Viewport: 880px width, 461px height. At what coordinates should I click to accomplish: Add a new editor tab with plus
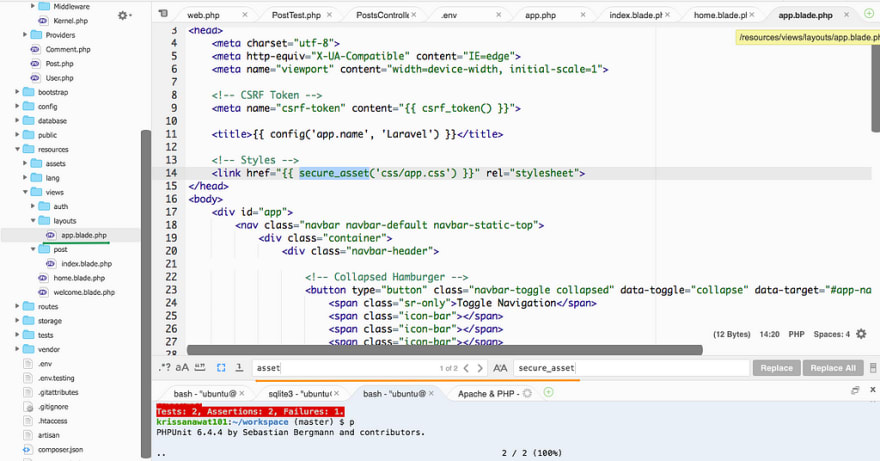point(869,13)
